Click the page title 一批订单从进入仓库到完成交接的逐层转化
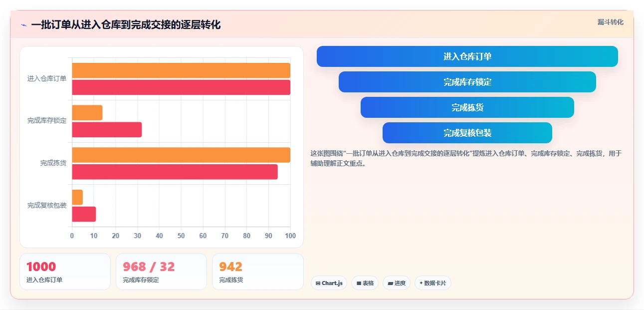The width and height of the screenshot is (644, 310). click(126, 25)
